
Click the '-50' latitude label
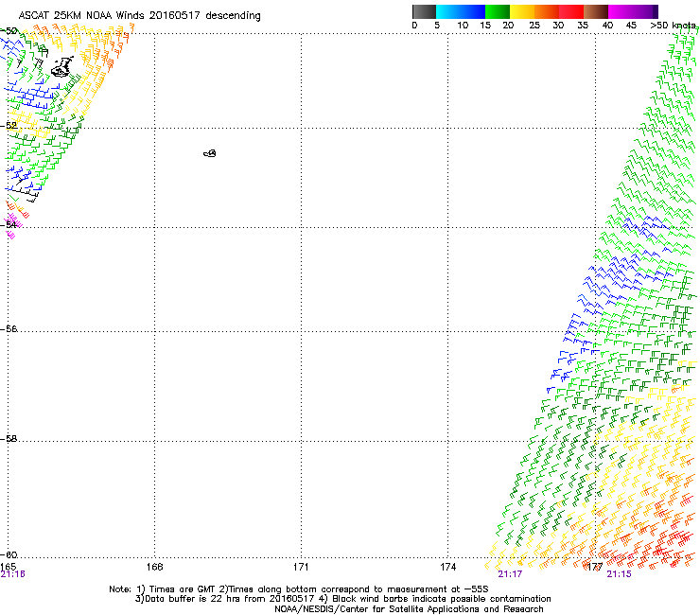coord(9,31)
